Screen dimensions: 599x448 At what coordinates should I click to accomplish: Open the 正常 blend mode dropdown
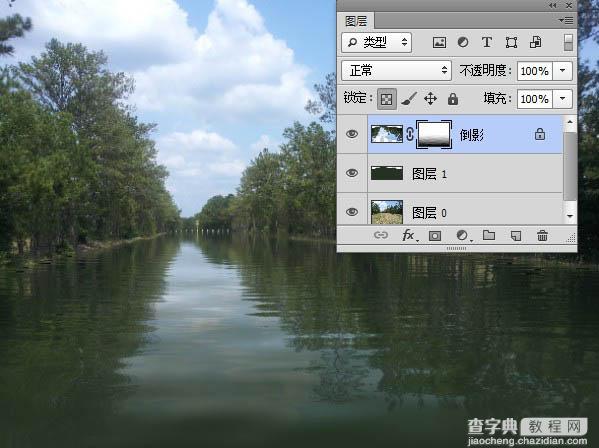click(396, 70)
